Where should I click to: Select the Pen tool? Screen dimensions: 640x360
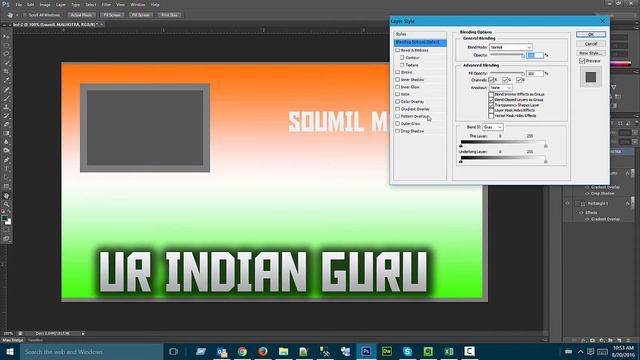point(6,160)
